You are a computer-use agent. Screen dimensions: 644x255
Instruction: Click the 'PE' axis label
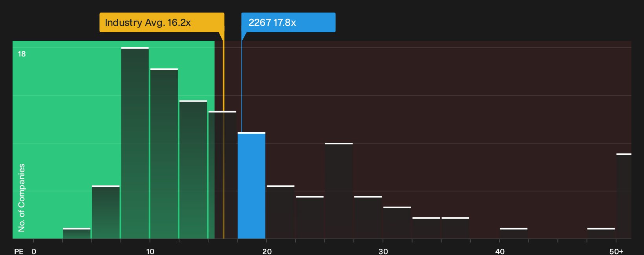19,251
